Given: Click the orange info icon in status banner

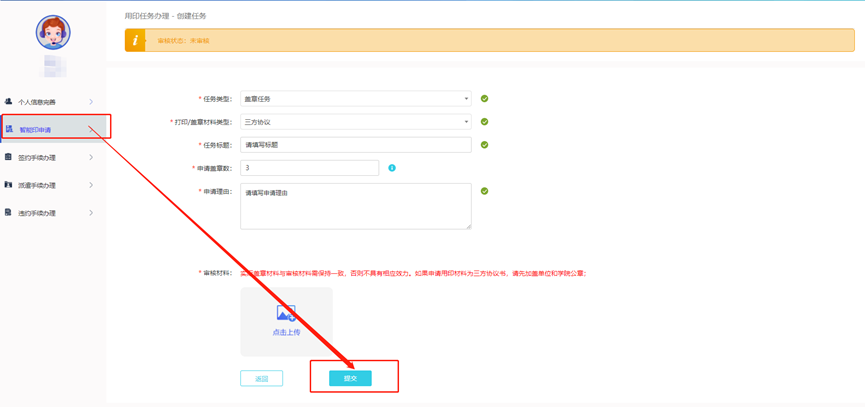Looking at the screenshot, I should (135, 40).
